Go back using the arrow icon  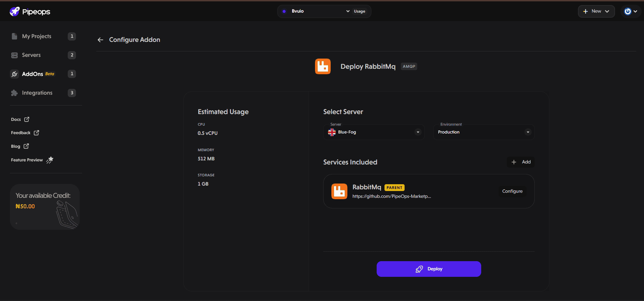[100, 40]
